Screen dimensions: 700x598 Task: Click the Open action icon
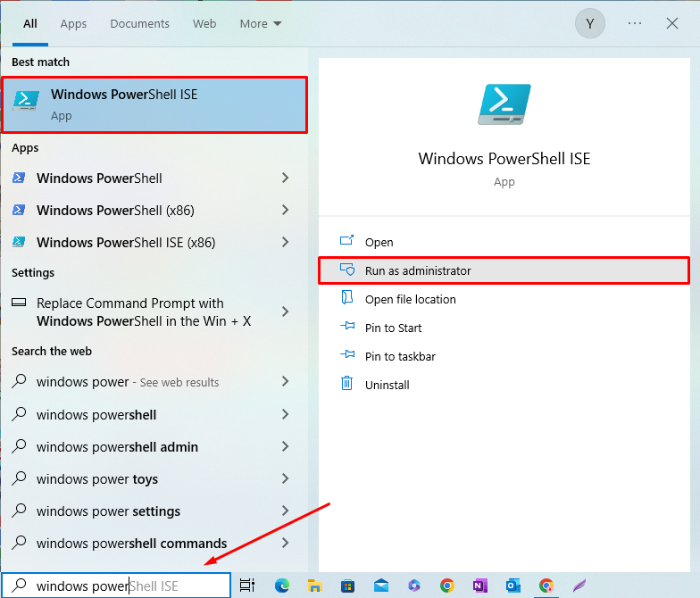tap(346, 241)
